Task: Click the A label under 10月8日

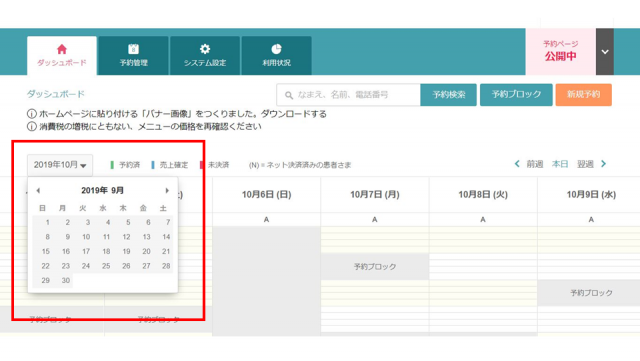Action: pyautogui.click(x=483, y=220)
